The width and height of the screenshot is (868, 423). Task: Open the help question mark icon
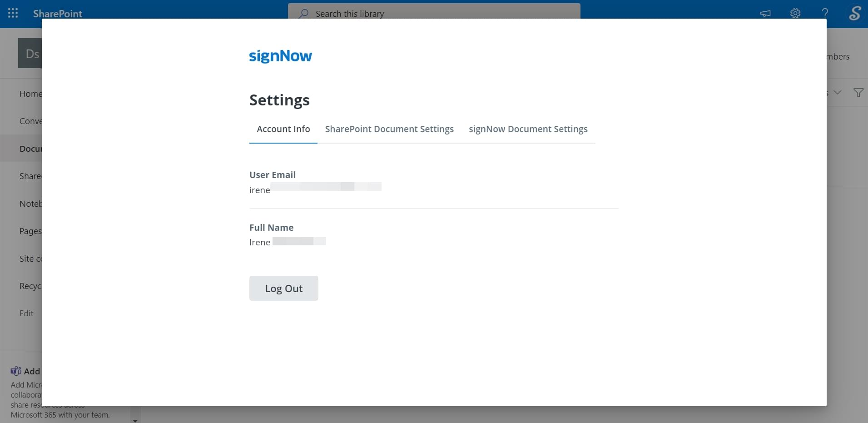click(825, 13)
